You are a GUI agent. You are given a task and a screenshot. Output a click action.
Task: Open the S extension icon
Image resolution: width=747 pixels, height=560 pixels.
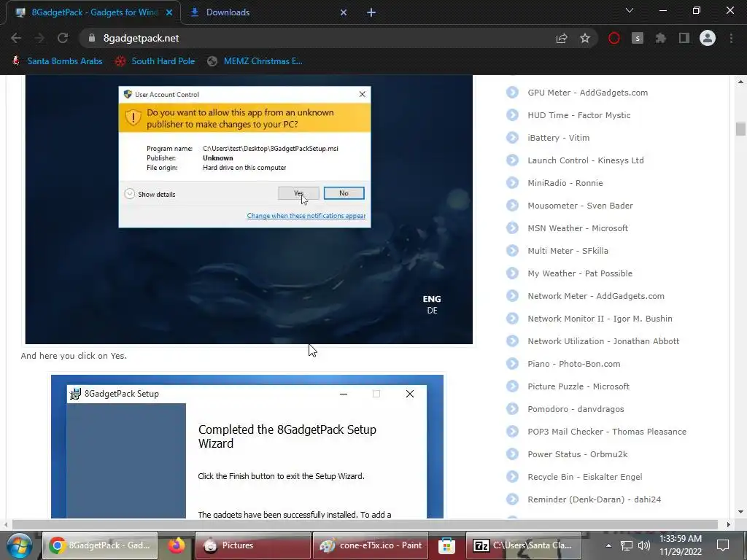point(638,38)
